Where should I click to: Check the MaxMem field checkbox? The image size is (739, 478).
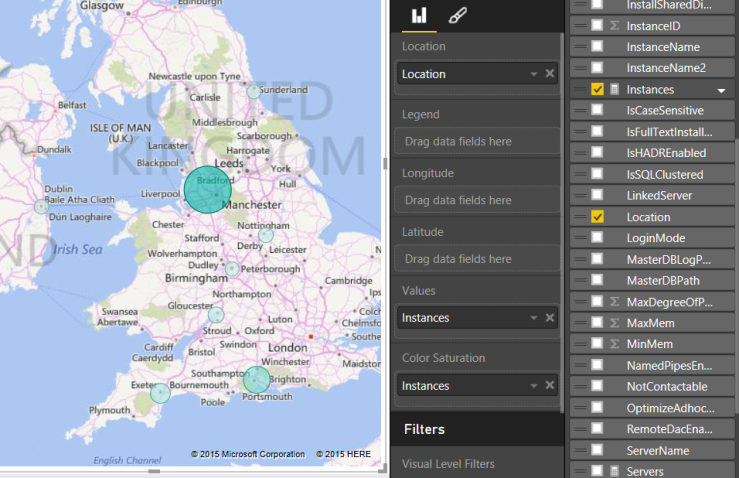click(x=597, y=323)
